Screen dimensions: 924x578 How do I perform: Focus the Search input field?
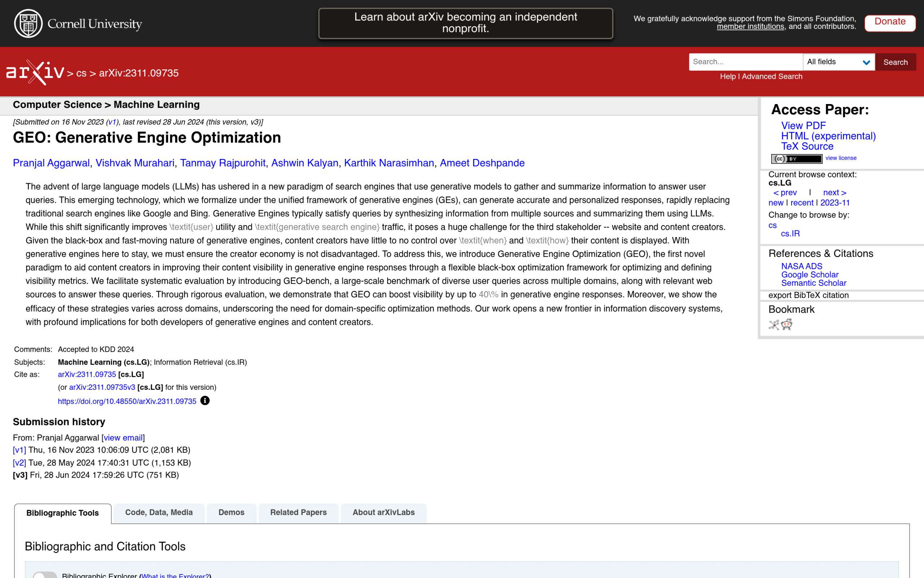click(746, 62)
